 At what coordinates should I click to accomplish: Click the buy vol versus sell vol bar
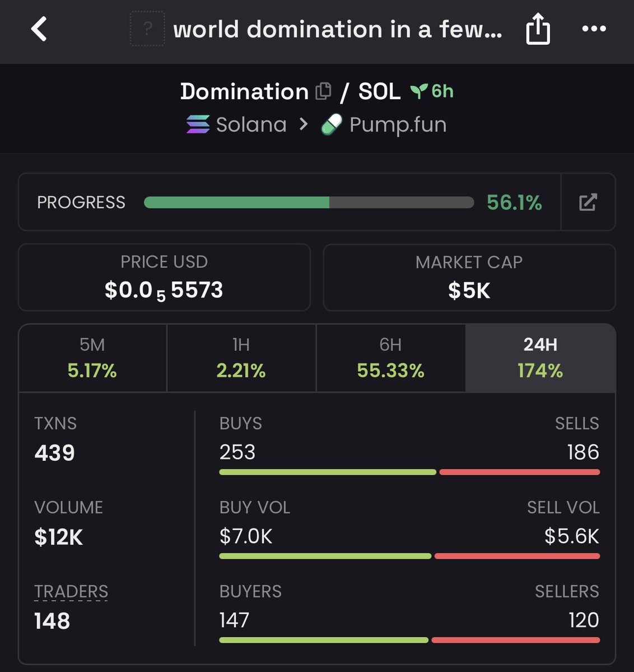tap(409, 556)
